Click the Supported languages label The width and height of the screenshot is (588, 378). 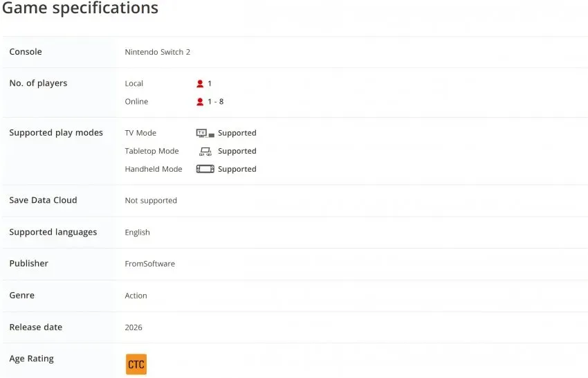tap(53, 233)
